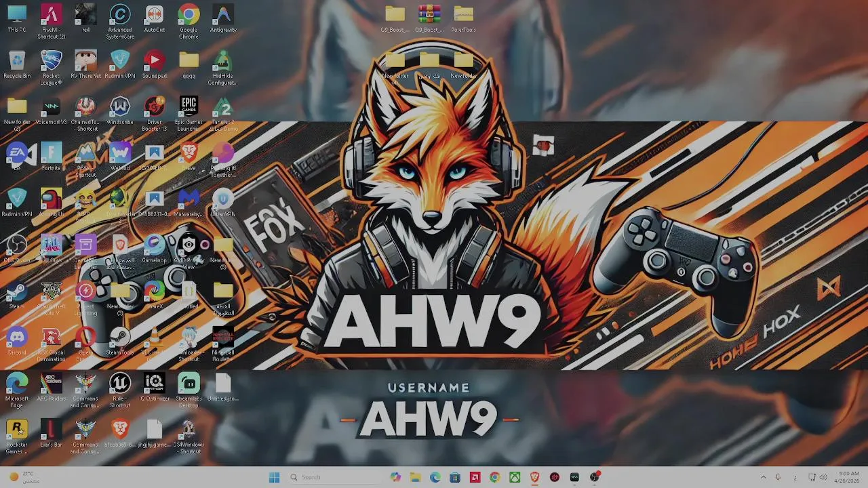Open the Xbox app from taskbar

coord(515,477)
